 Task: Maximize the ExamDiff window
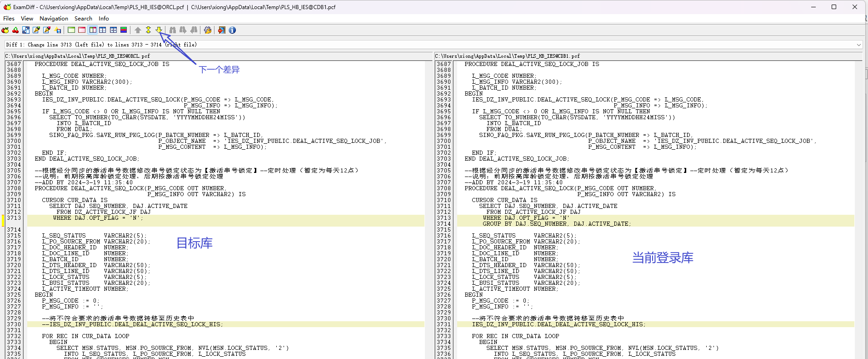[x=834, y=7]
